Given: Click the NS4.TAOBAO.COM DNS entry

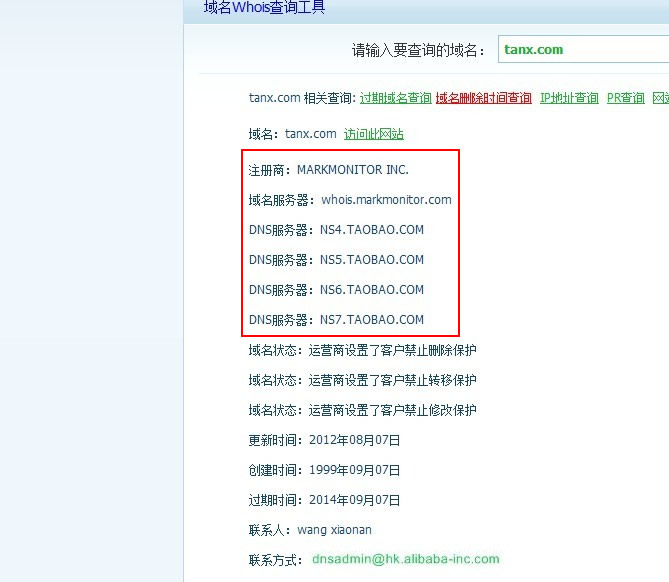Looking at the screenshot, I should coord(372,230).
